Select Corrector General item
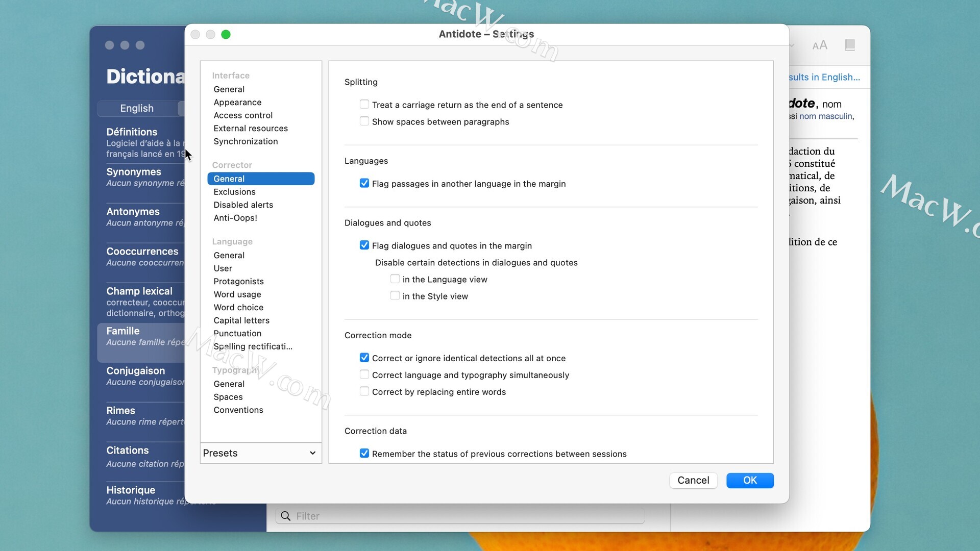Screen dimensions: 980x551 coord(261,179)
